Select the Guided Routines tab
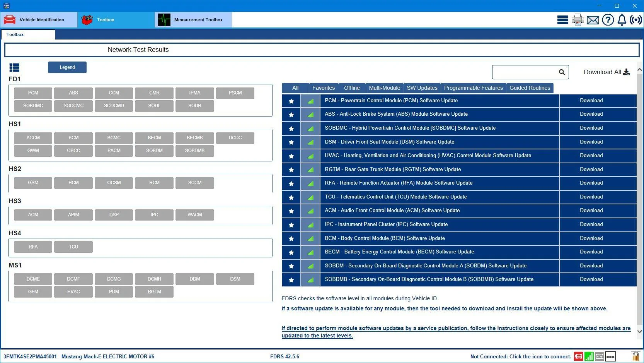Image resolution: width=644 pixels, height=363 pixels. 530,88
